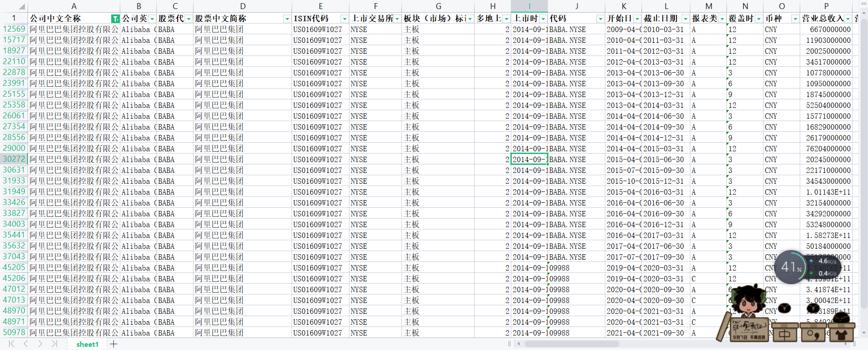868x350 pixels.
Task: Click ISIN cell in row 12569
Action: [x=321, y=29]
